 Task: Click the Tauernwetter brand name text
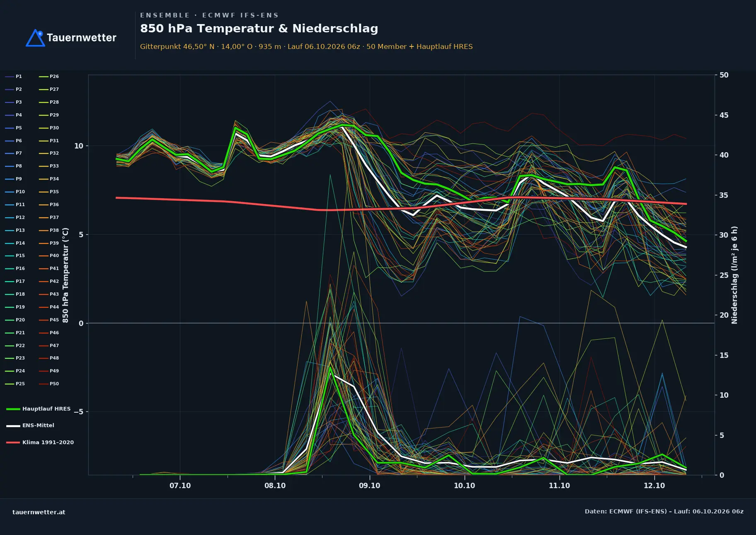point(81,38)
